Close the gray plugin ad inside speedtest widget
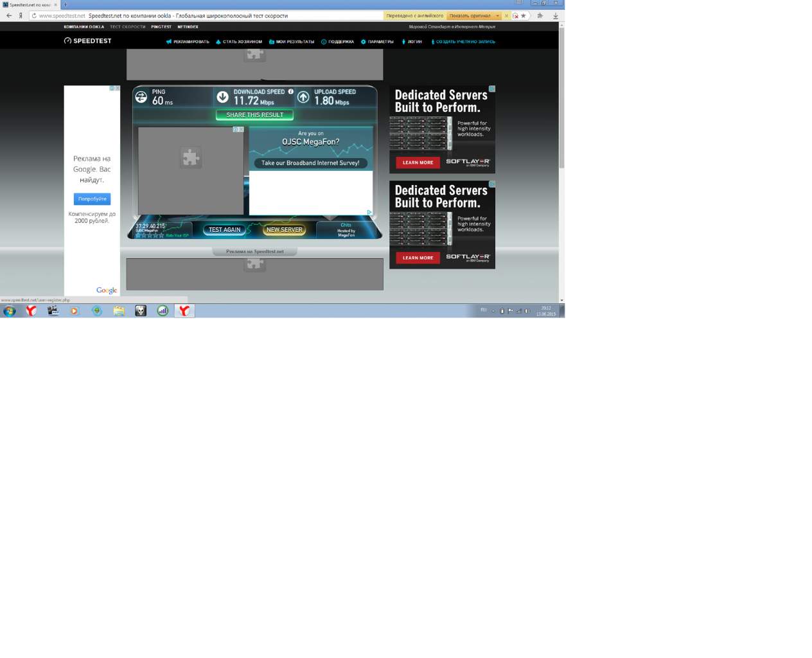The height and width of the screenshot is (658, 812). [x=242, y=130]
